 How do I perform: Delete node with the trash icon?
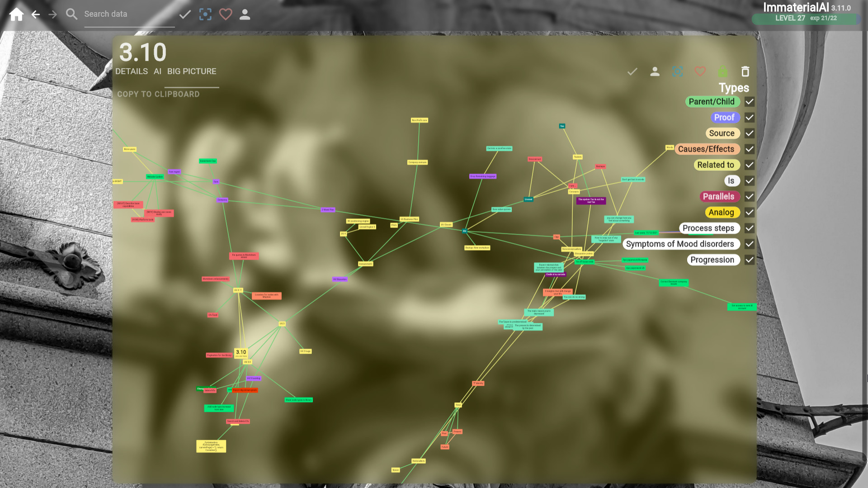745,71
